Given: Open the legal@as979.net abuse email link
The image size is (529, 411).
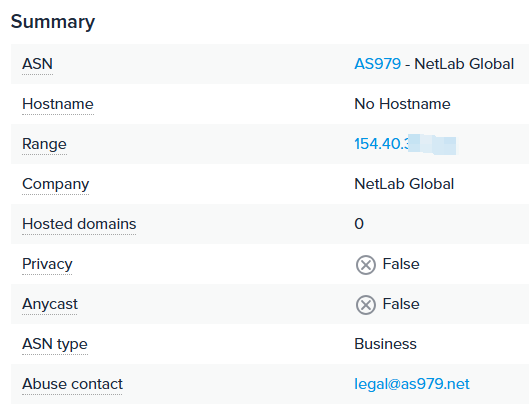Looking at the screenshot, I should point(412,384).
